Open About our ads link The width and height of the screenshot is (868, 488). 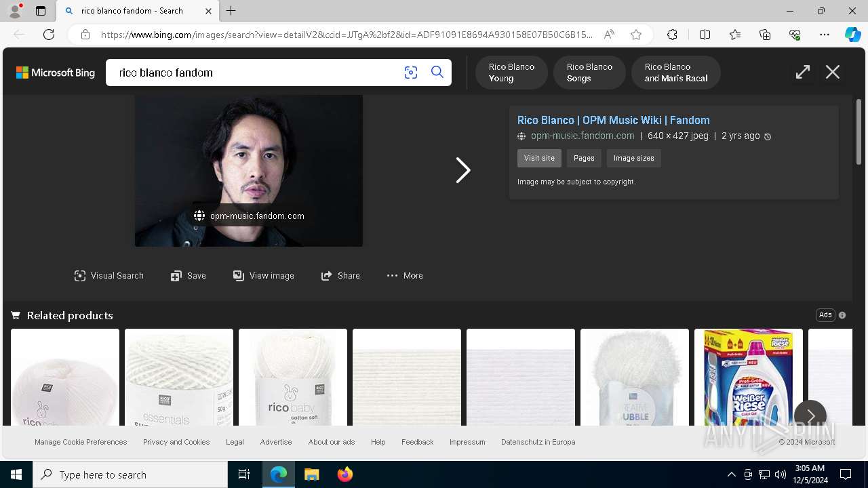332,442
